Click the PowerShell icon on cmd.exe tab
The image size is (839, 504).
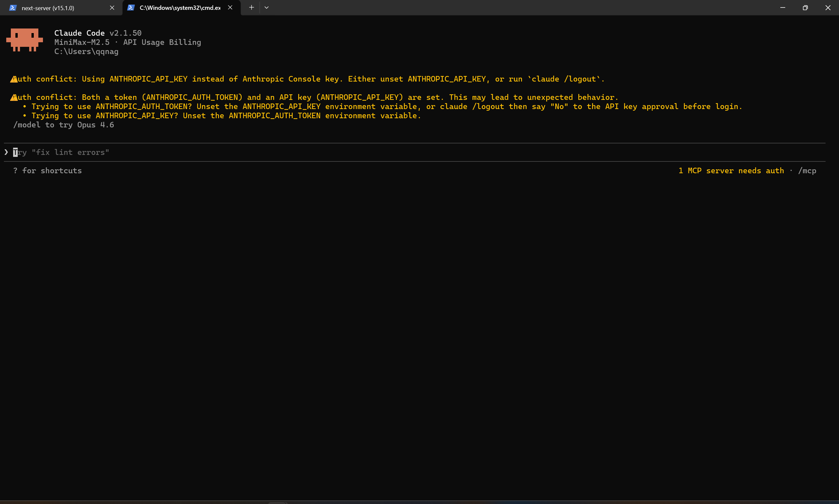131,8
